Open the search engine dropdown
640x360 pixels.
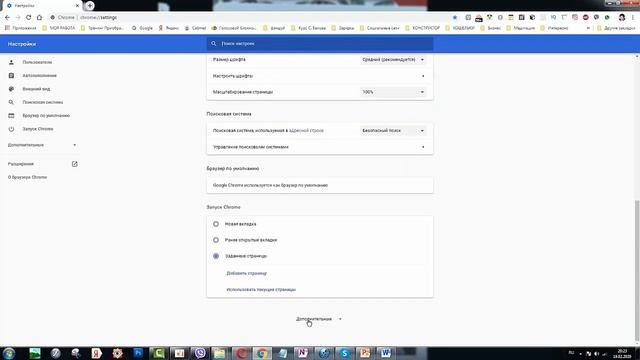[x=393, y=131]
